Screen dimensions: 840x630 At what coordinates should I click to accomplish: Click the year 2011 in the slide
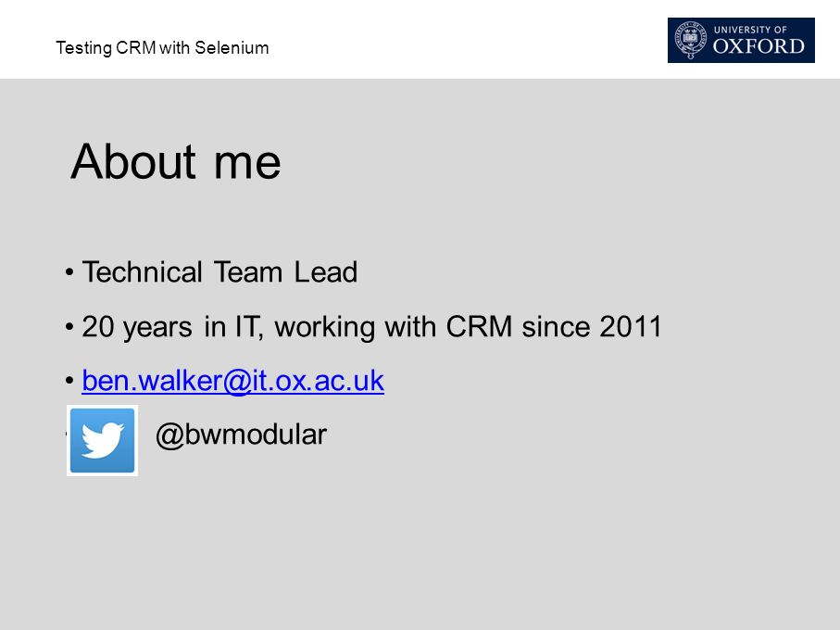point(631,326)
